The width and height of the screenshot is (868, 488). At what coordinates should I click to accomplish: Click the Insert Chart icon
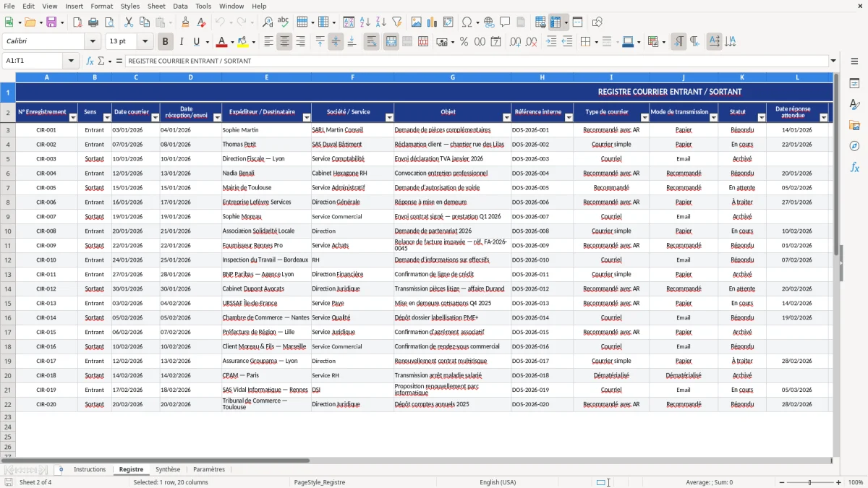pos(433,22)
